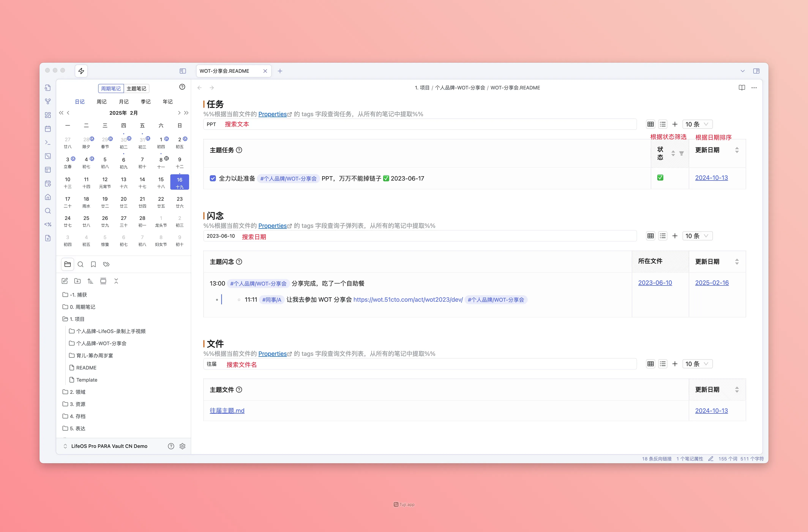Screen dimensions: 808x532
Task: Click the new folder icon
Action: tap(77, 281)
